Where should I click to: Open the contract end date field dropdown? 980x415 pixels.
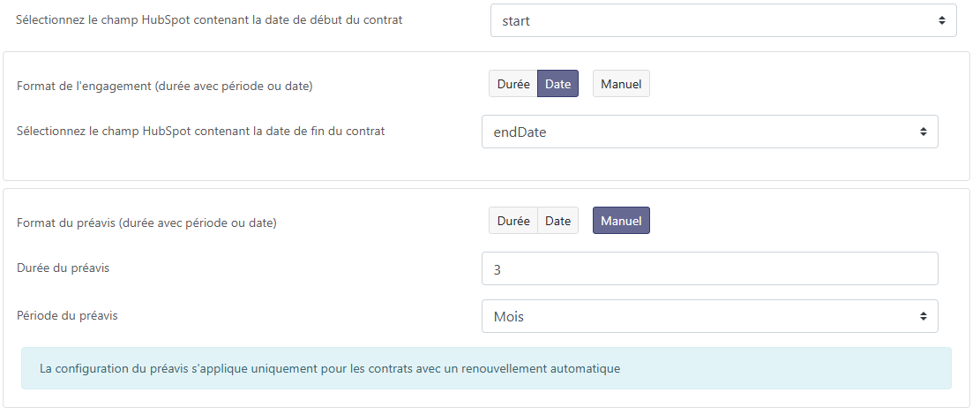(709, 132)
